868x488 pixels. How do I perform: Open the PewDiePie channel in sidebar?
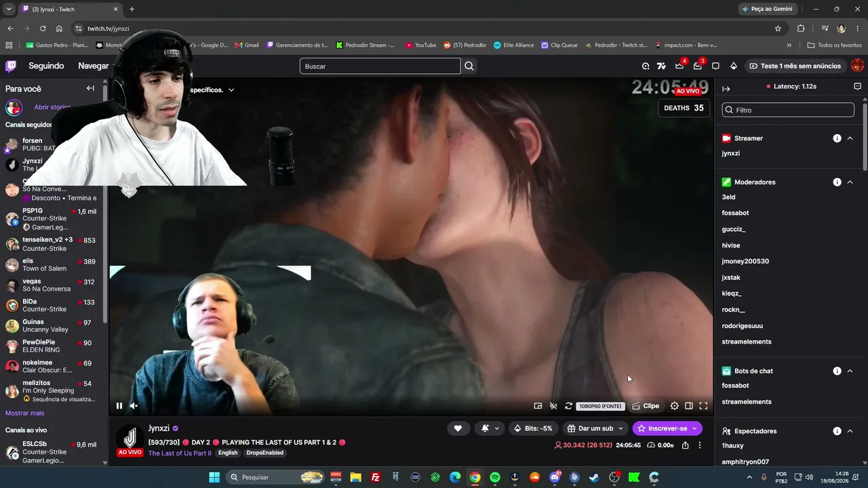coord(52,346)
